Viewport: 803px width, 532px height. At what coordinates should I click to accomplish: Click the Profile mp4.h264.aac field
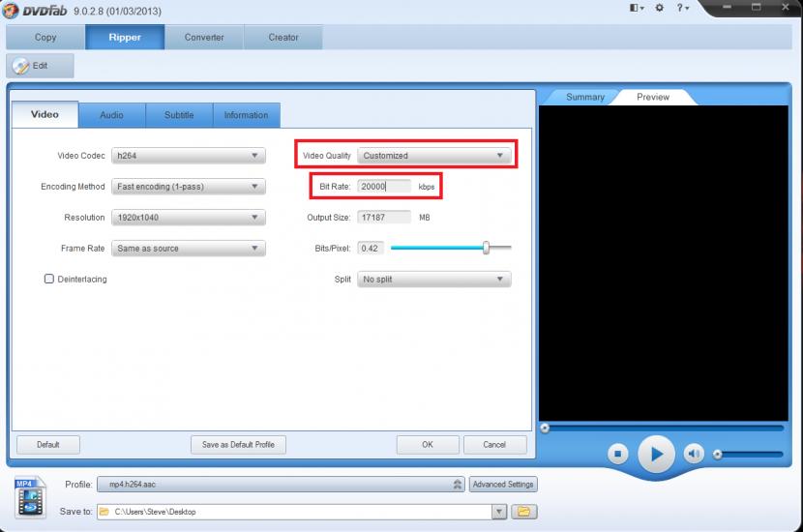(x=281, y=485)
